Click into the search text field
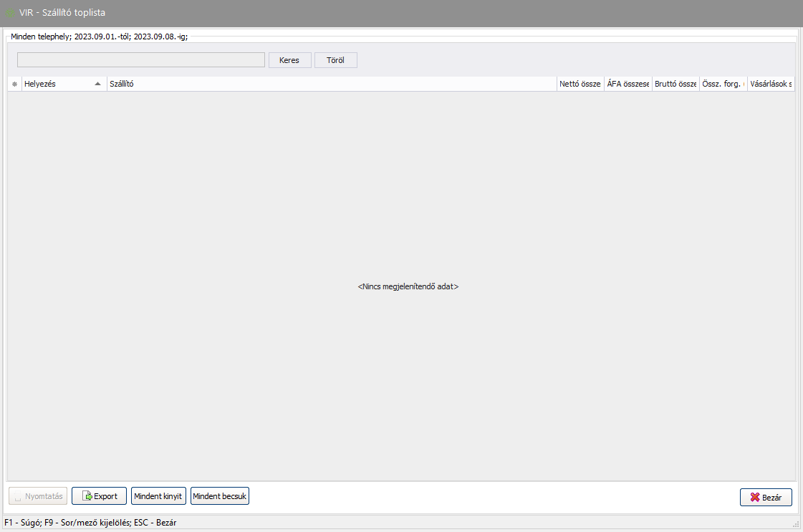This screenshot has width=803, height=532. tap(141, 60)
